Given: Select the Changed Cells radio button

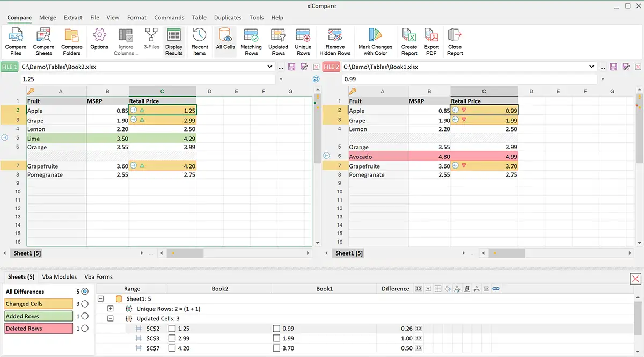Looking at the screenshot, I should point(85,304).
